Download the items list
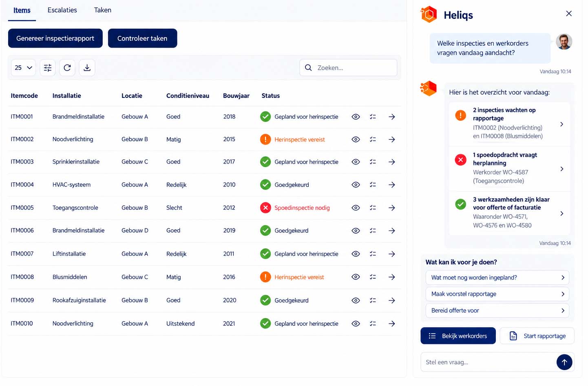This screenshot has width=588, height=386. coord(87,68)
